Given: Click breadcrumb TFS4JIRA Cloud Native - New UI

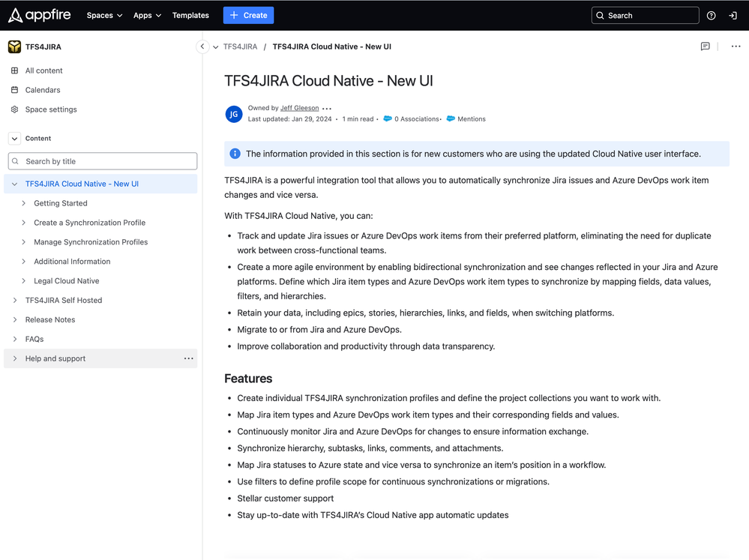Looking at the screenshot, I should (332, 46).
